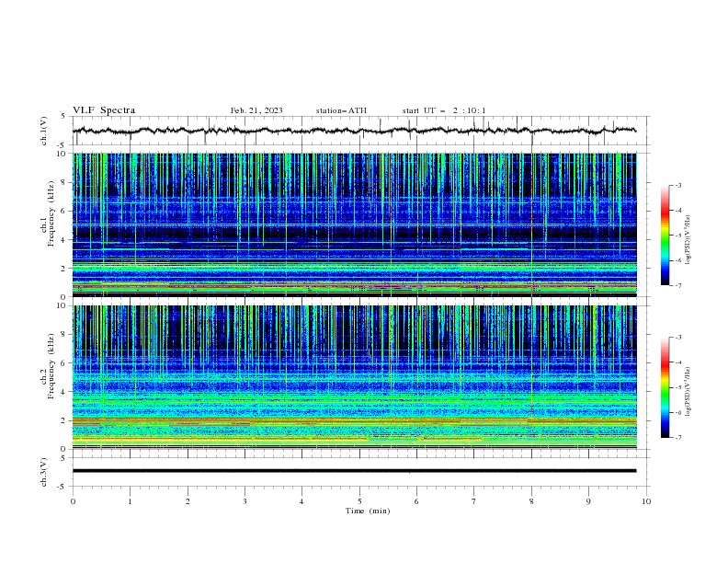This screenshot has height=563, width=728.
Task: Click the ch.3 flat black voltage trace
Action: [354, 471]
